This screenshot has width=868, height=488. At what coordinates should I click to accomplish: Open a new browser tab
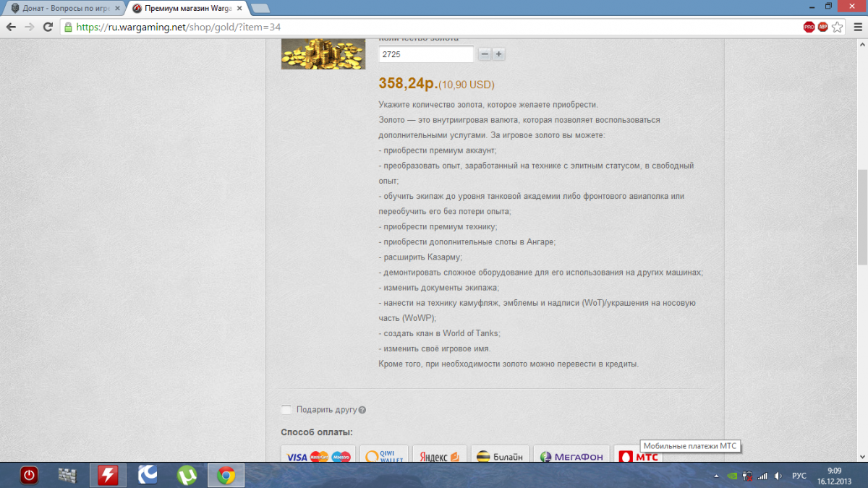tap(260, 8)
